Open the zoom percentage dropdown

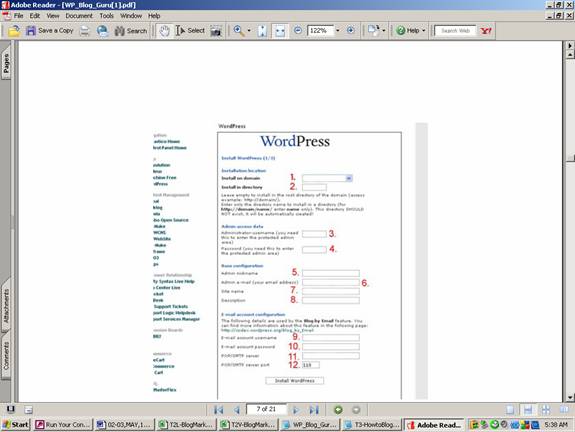coord(337,31)
